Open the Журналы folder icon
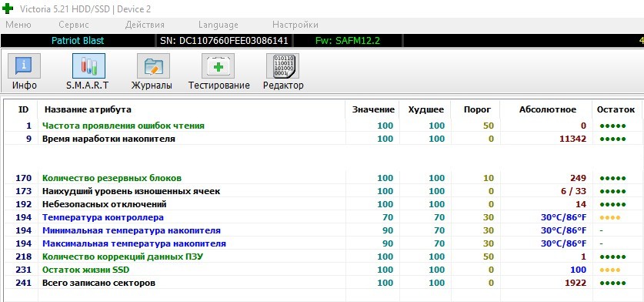This screenshot has height=302, width=644. click(153, 65)
